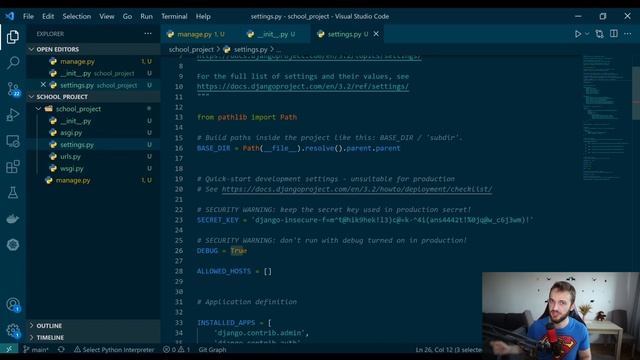Switch to the manage.py tab
This screenshot has height=360, width=640.
pyautogui.click(x=196, y=34)
